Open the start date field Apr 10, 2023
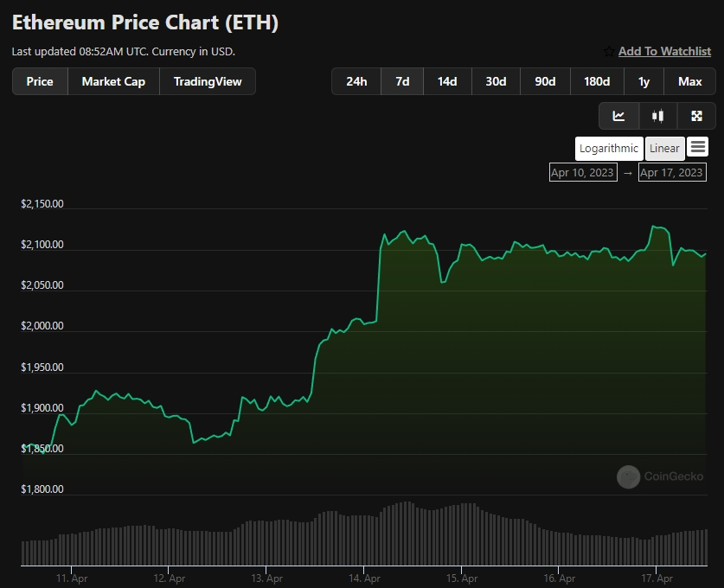The image size is (724, 588). click(x=582, y=173)
